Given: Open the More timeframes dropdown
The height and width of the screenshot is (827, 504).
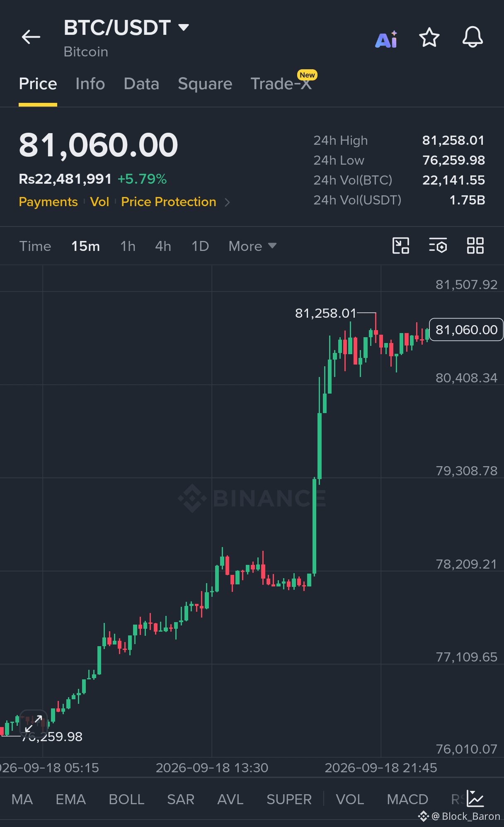Looking at the screenshot, I should pos(252,246).
